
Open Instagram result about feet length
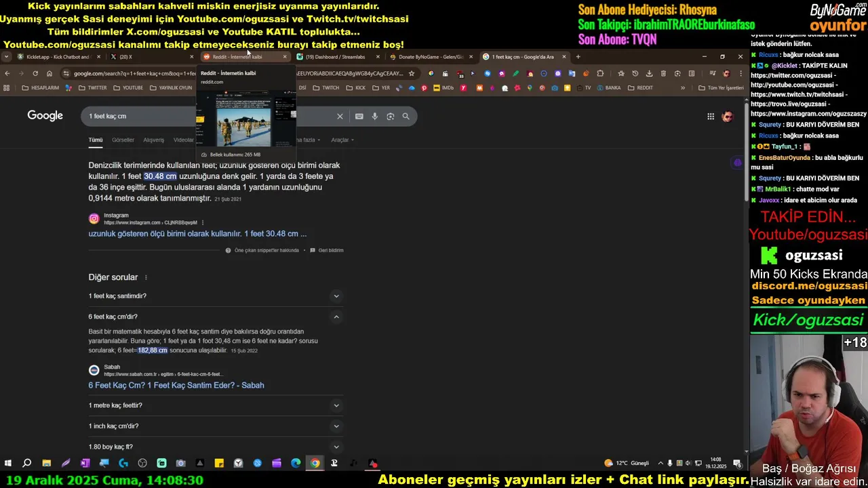coord(197,234)
